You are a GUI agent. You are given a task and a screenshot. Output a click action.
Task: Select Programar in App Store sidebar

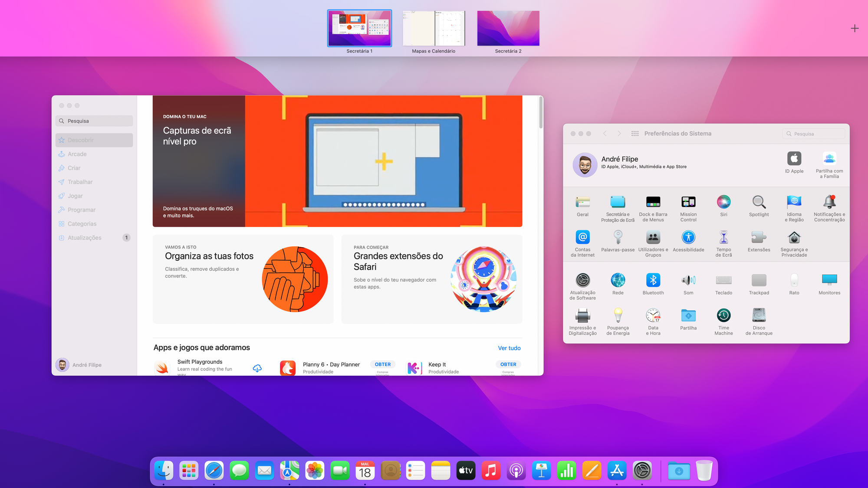click(x=94, y=210)
